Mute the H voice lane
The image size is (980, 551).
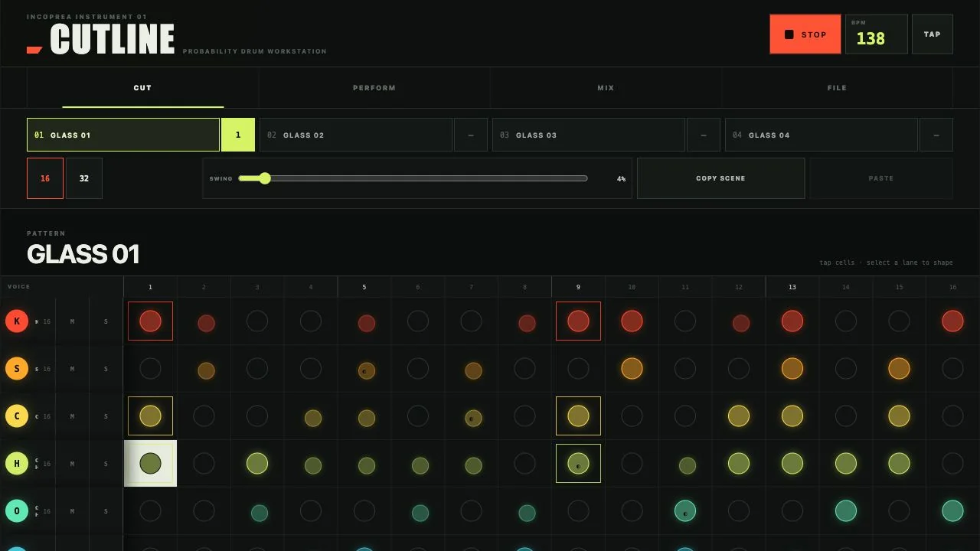pos(73,464)
